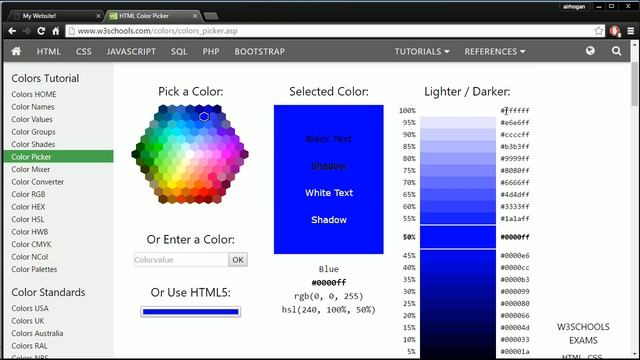Select the 50% shade #0000ff bar
This screenshot has height=360, width=640.
click(458, 237)
